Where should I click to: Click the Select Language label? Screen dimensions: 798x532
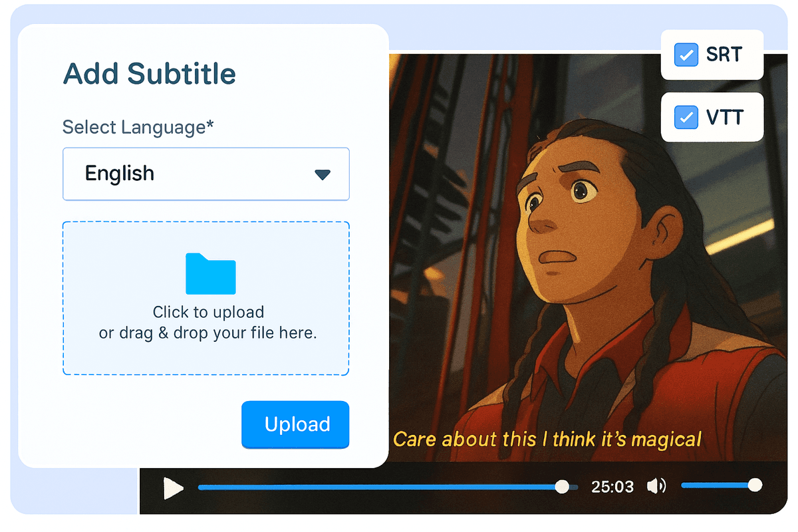(x=138, y=126)
